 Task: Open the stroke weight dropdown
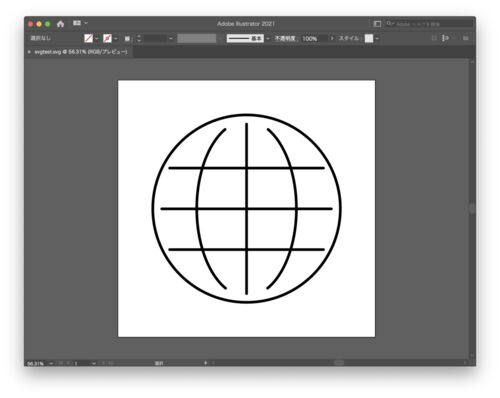click(171, 39)
